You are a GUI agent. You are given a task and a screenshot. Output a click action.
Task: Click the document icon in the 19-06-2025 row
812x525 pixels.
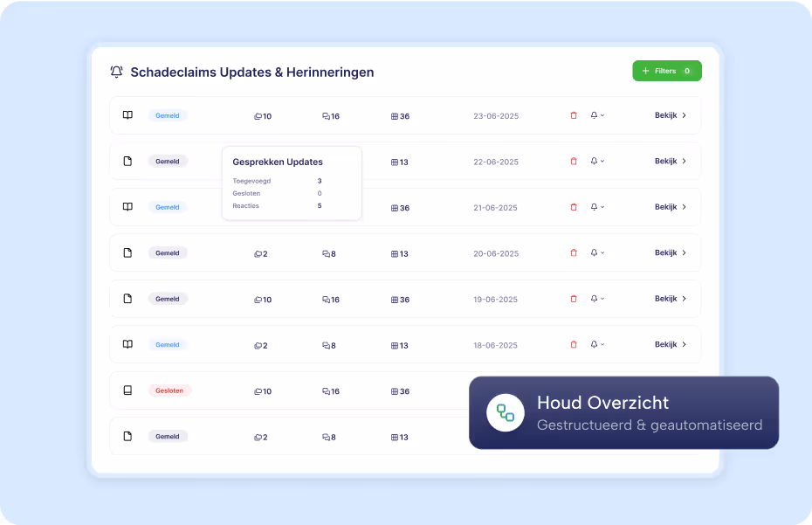coord(127,299)
